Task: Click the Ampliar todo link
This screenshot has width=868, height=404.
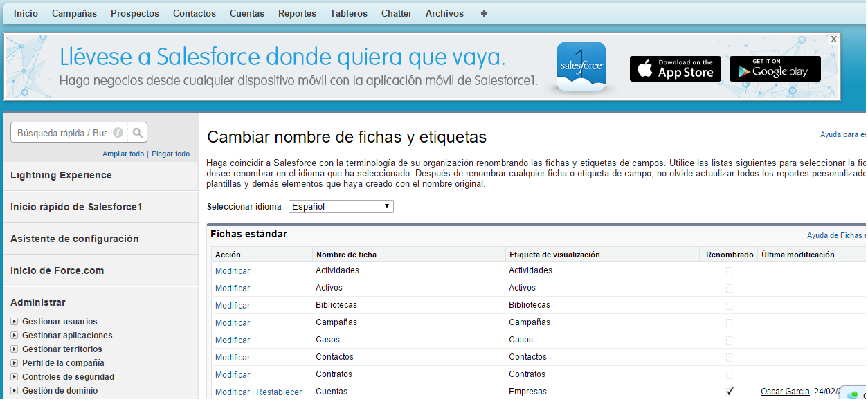Action: tap(123, 154)
